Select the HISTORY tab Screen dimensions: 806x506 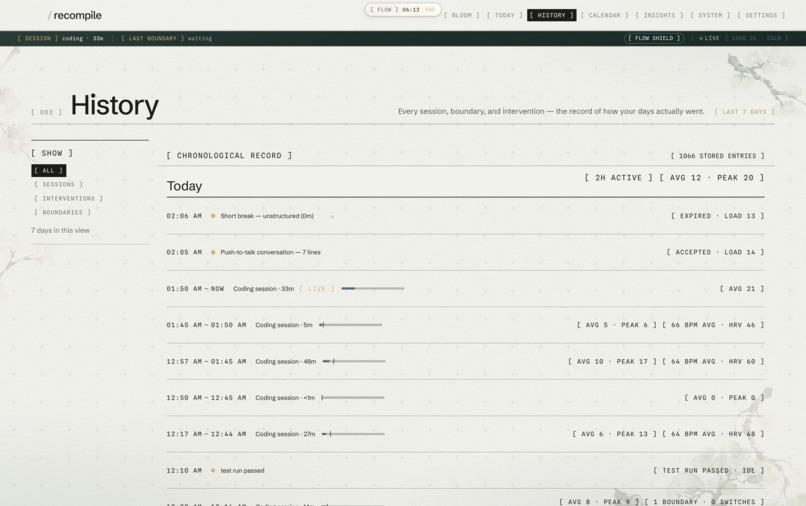(x=552, y=15)
